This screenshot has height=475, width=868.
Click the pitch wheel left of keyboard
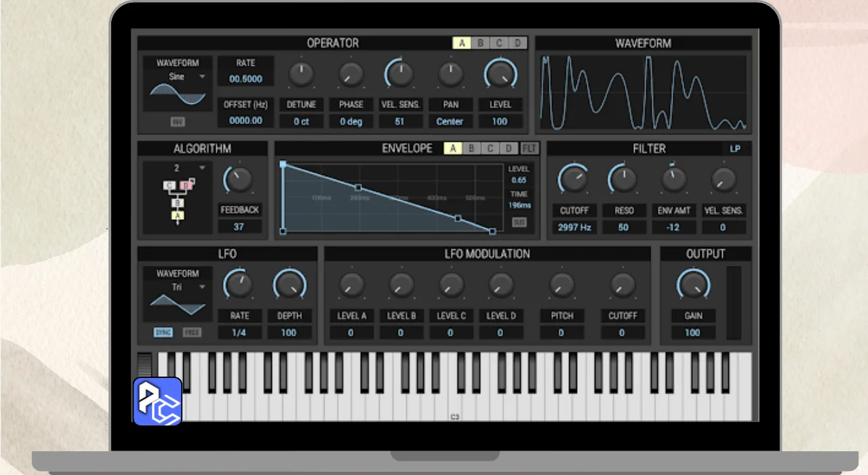tap(146, 364)
